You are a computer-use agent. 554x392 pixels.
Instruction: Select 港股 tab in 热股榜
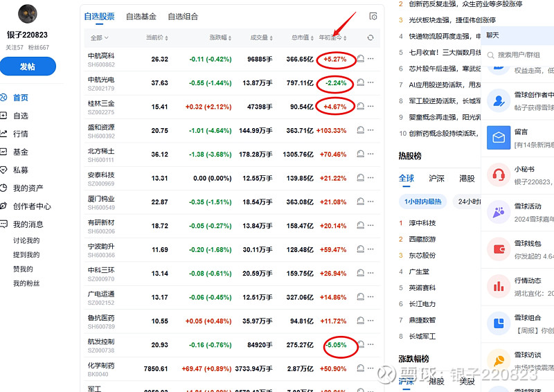(467, 178)
